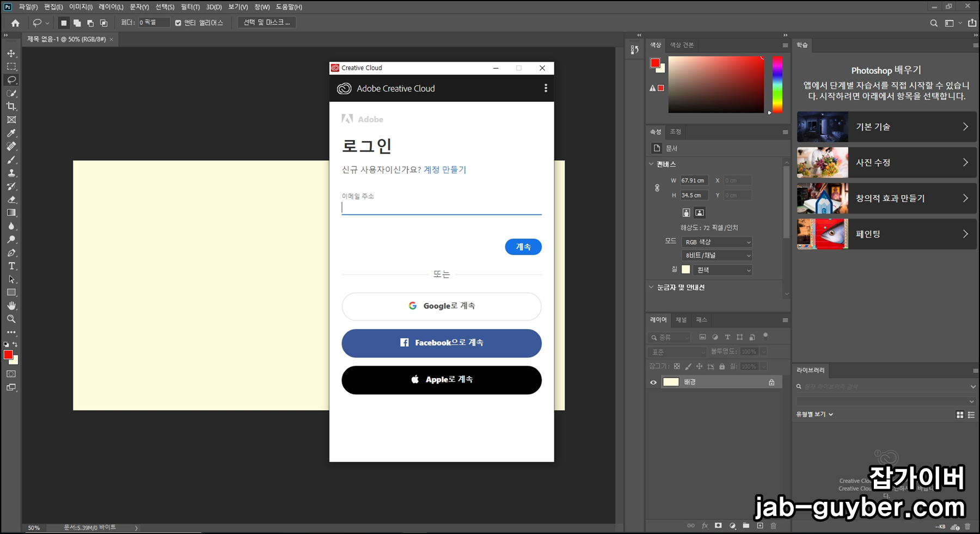Viewport: 980px width, 534px height.
Task: Open the 필터(T) menu
Action: 190,7
